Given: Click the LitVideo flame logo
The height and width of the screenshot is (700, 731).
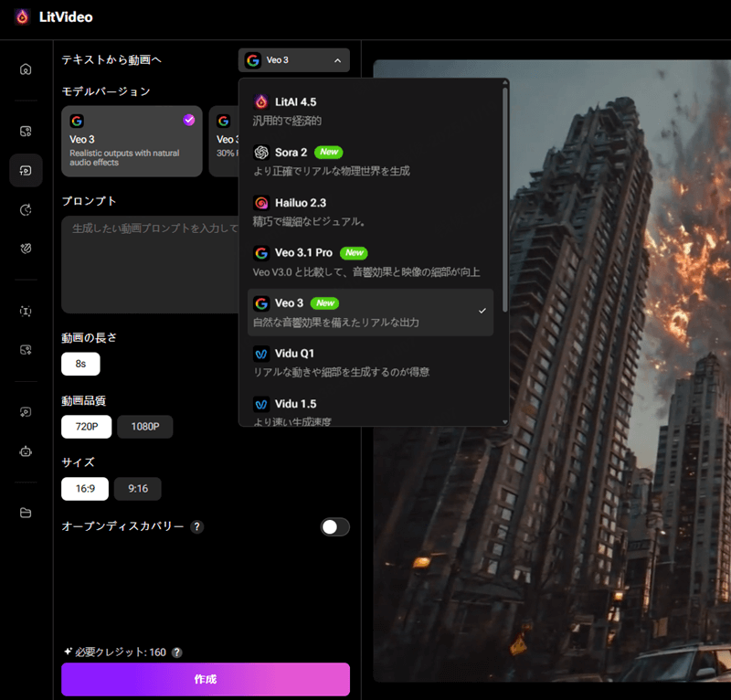Looking at the screenshot, I should [x=22, y=16].
